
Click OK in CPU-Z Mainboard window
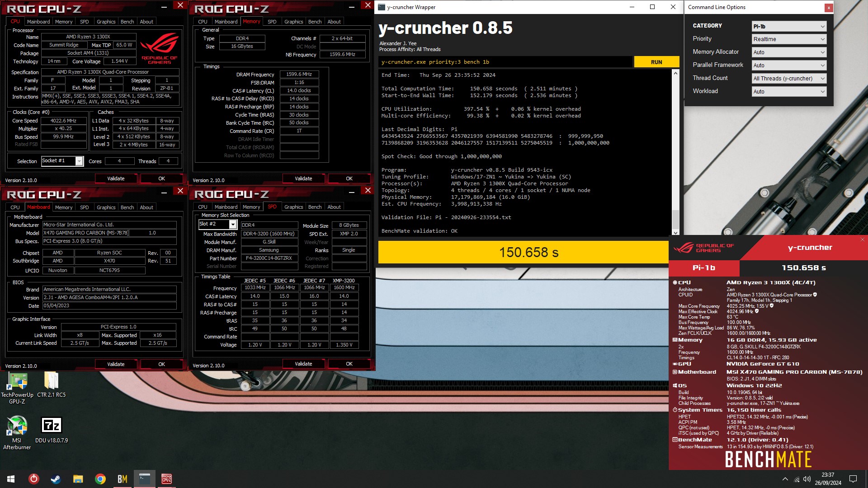[x=161, y=364]
